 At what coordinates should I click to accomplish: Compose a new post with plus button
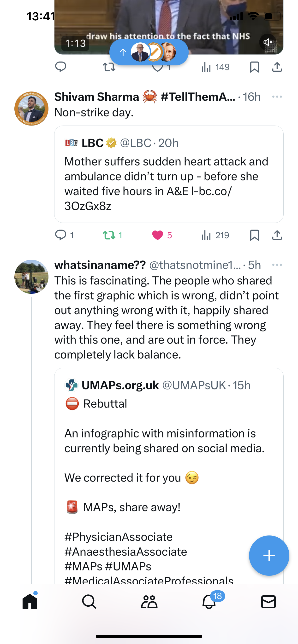pos(269,556)
